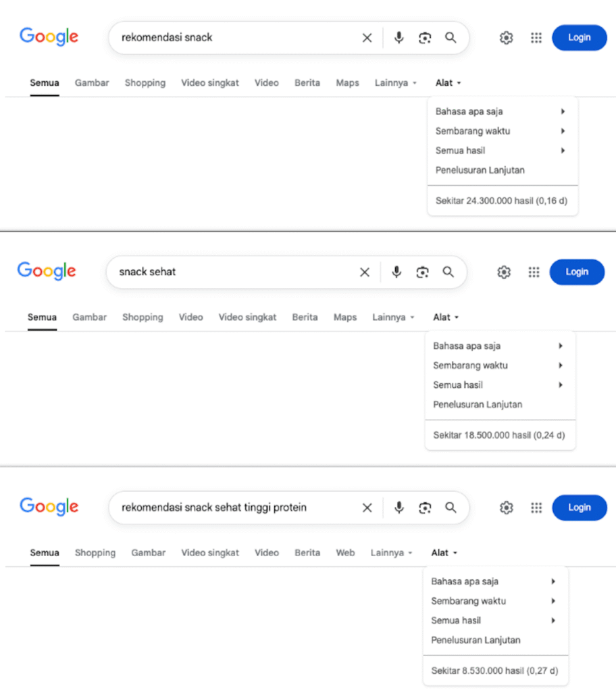The height and width of the screenshot is (692, 616).
Task: Click the microphone icon in the bottom search bar
Action: pos(399,507)
